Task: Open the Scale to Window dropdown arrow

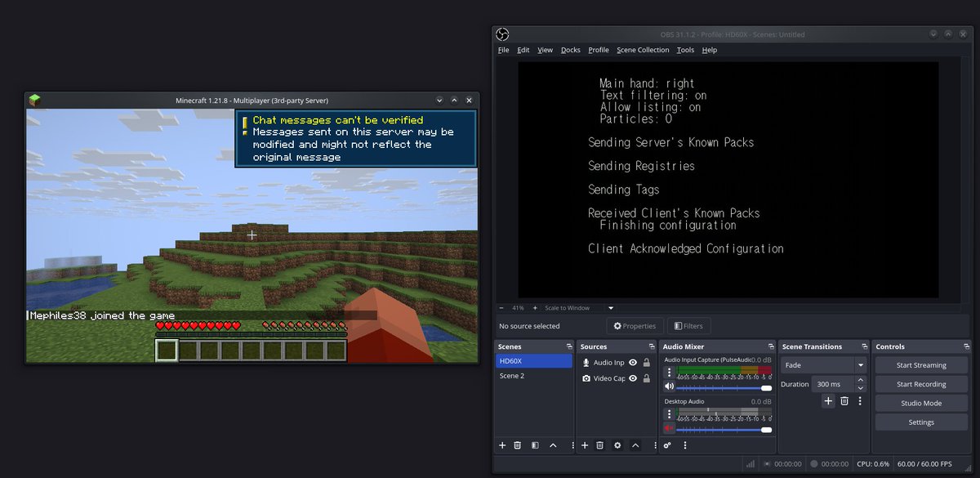Action: coord(610,308)
